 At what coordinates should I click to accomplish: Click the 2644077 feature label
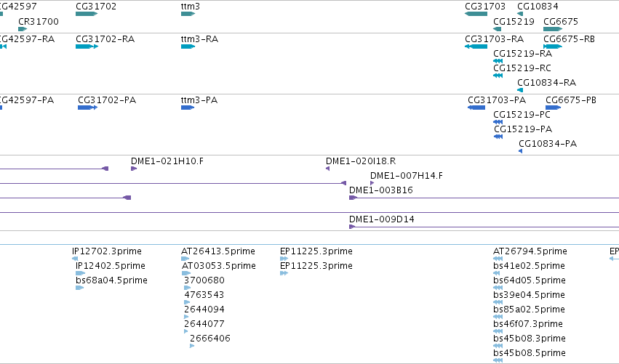click(204, 324)
